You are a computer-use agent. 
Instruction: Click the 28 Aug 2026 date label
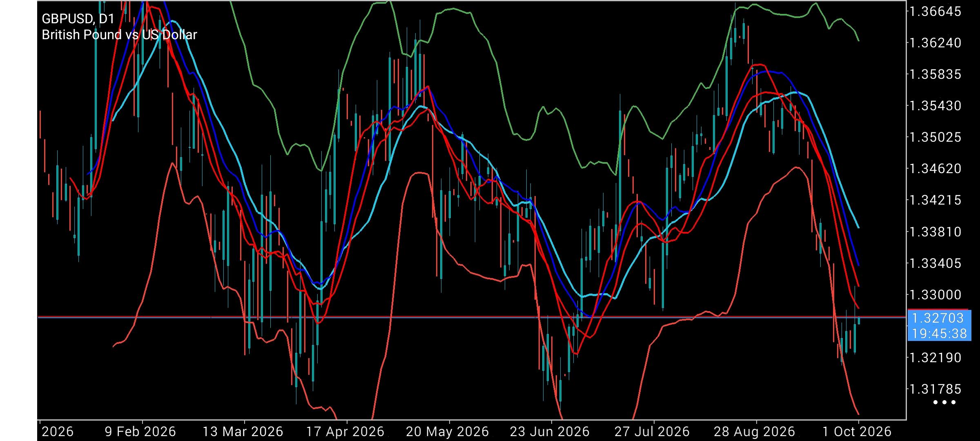(x=754, y=432)
